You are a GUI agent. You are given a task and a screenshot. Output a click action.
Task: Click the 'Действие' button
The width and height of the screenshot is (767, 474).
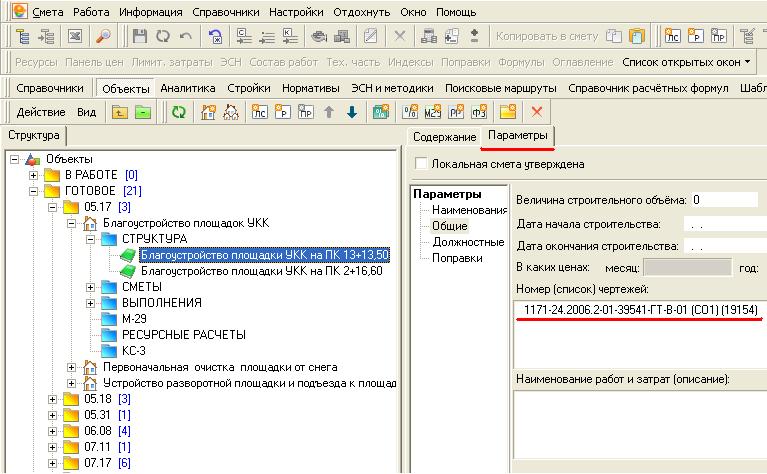click(41, 112)
